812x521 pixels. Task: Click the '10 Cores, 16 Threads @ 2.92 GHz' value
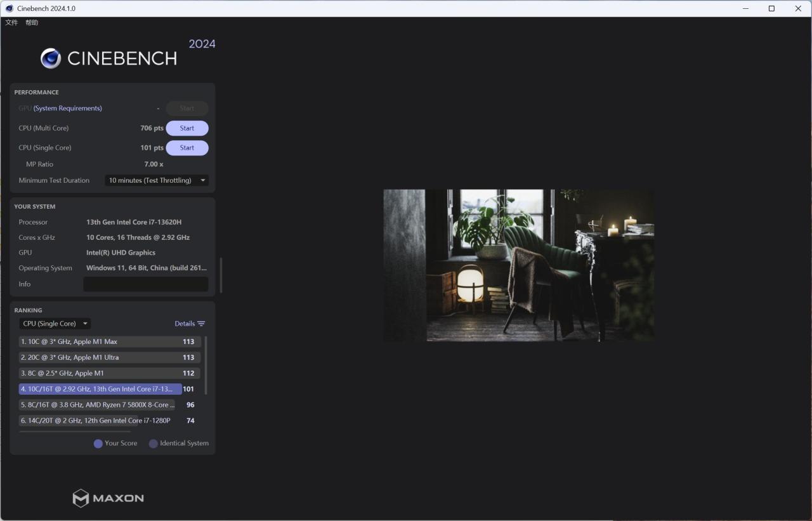(138, 237)
